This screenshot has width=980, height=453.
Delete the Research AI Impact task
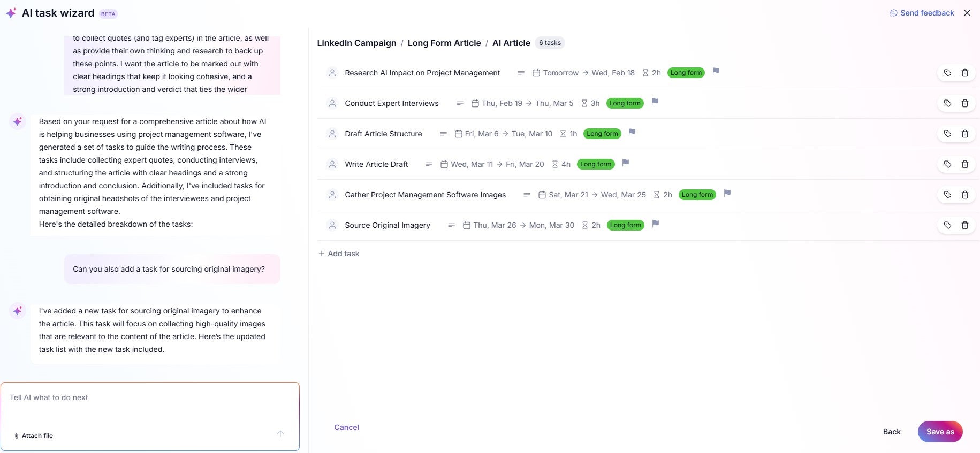(x=965, y=73)
